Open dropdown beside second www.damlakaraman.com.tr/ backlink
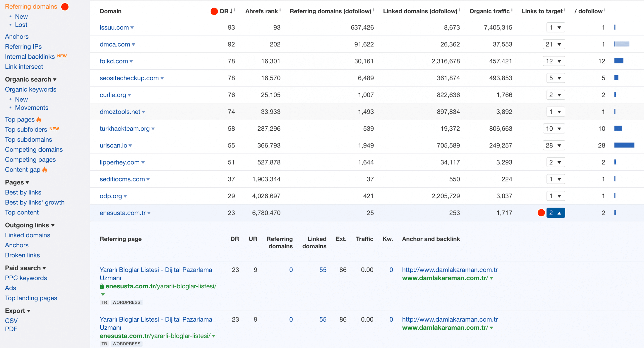The width and height of the screenshot is (644, 348). click(x=491, y=328)
